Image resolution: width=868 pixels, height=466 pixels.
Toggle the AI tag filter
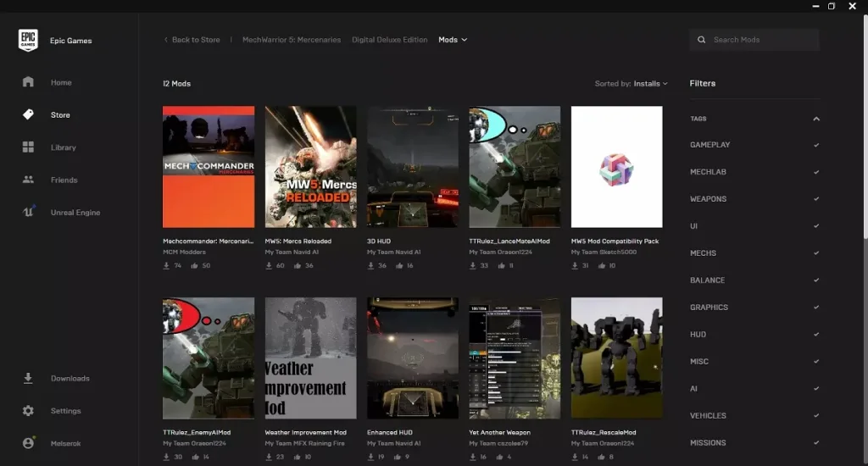[754, 389]
